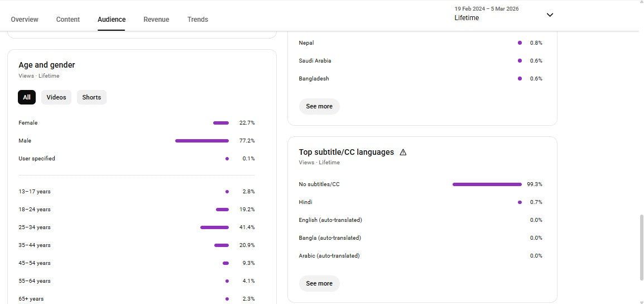644x304 pixels.
Task: Click the No subtitles/CC percentage bar
Action: [x=487, y=184]
